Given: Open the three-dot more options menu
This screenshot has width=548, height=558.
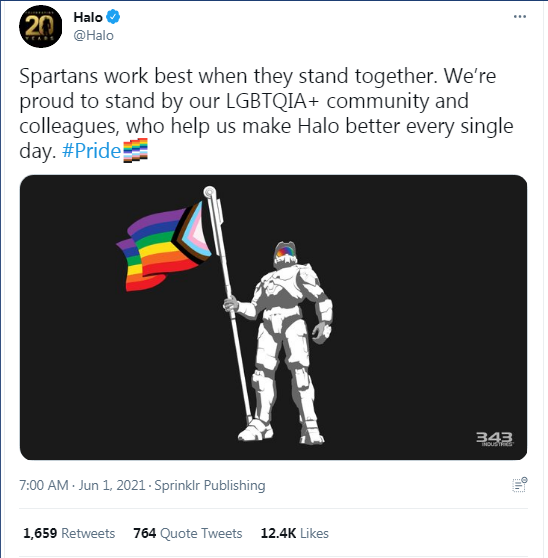Looking at the screenshot, I should 520,17.
